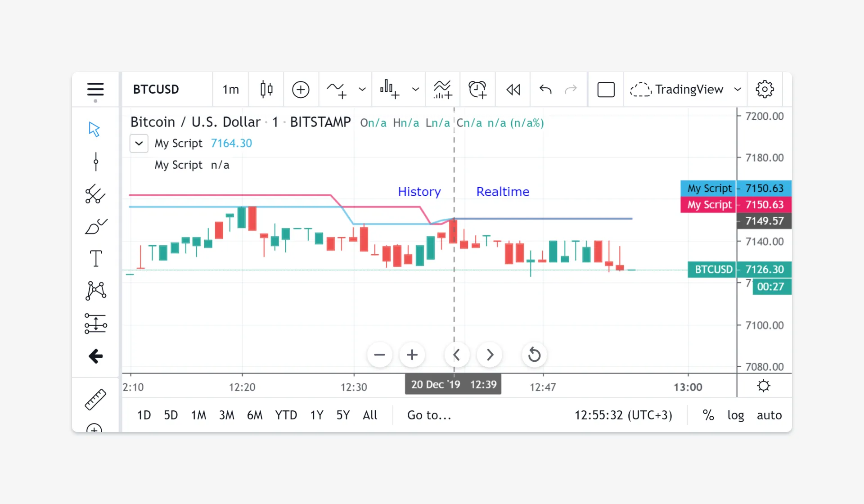
Task: Open the hamburger main menu
Action: (95, 89)
